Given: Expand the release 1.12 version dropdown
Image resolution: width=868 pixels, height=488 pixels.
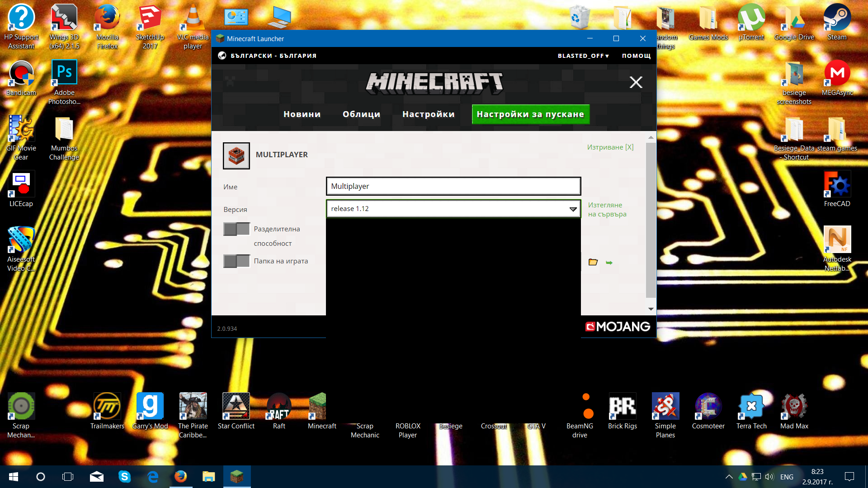Looking at the screenshot, I should click(x=573, y=209).
